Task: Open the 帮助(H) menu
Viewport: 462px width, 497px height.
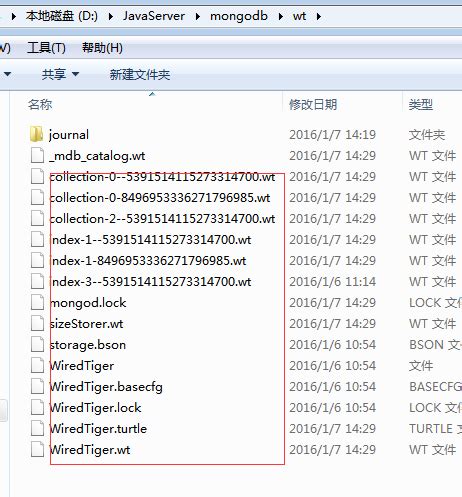Action: pos(102,48)
